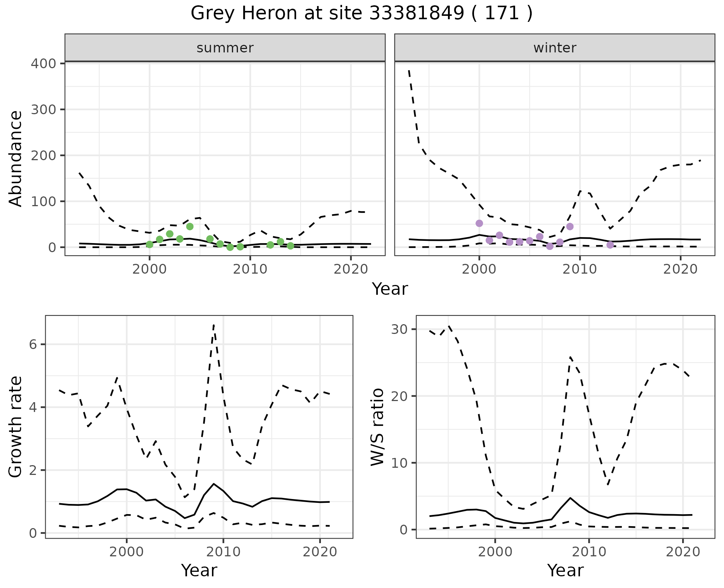Click the dashed peak in Growth rate plot
Screen dimensions: 724x588
pos(214,325)
